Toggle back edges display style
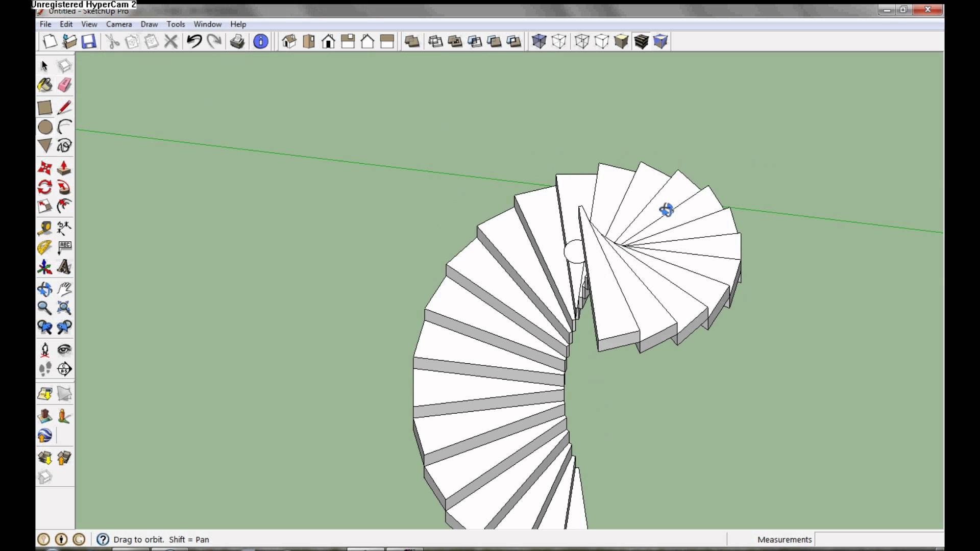Image resolution: width=980 pixels, height=551 pixels. (x=559, y=41)
